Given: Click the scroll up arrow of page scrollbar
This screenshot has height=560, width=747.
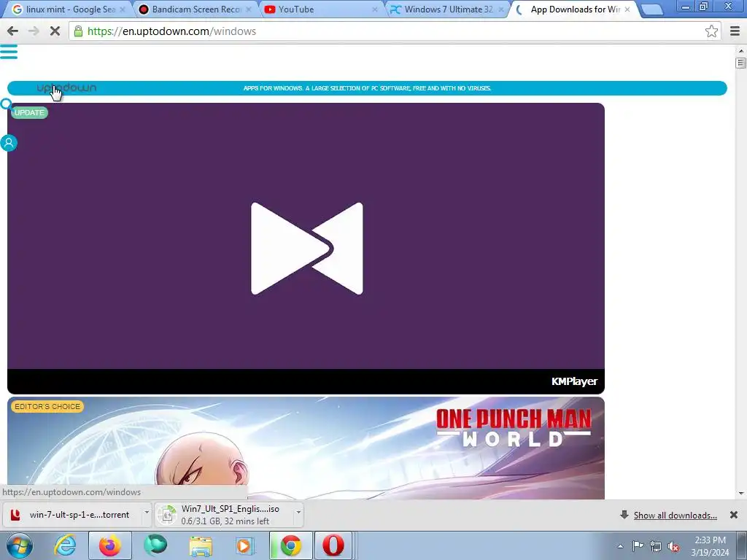Looking at the screenshot, I should [x=741, y=50].
